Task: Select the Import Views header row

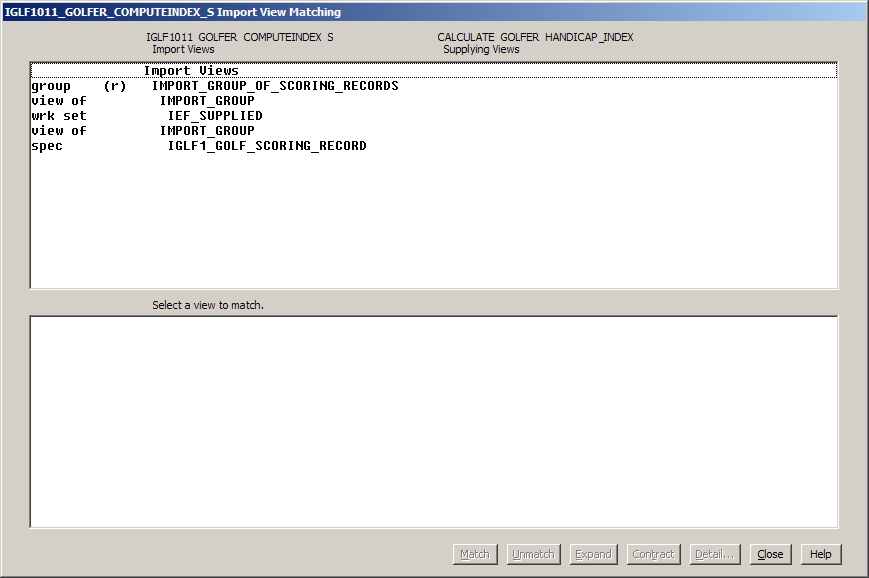Action: point(434,70)
